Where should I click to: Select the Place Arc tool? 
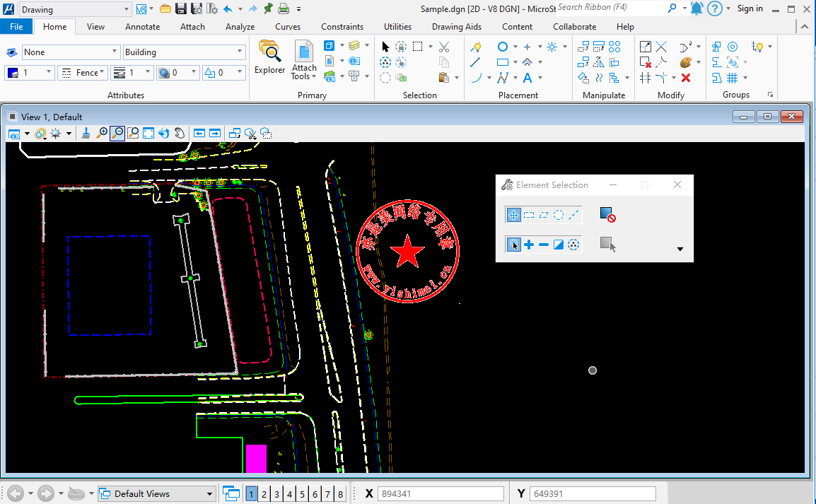click(476, 78)
